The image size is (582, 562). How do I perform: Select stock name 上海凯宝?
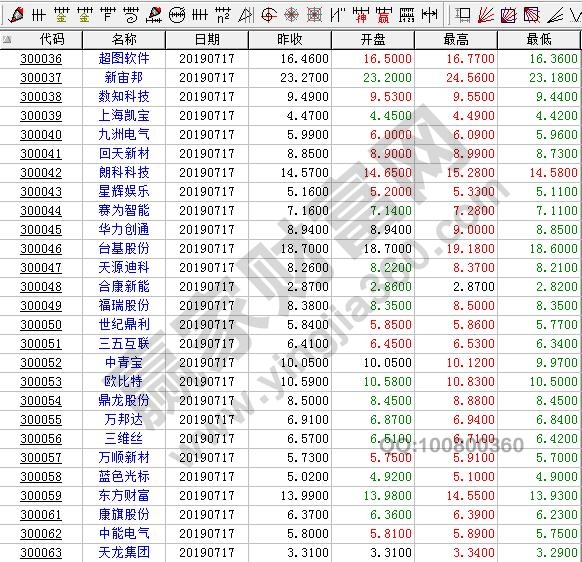tap(124, 115)
